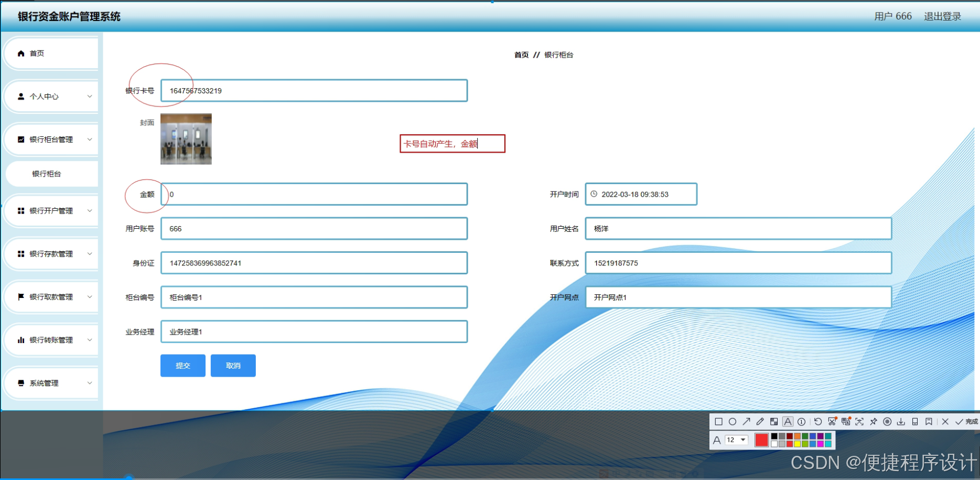Viewport: 980px width, 480px height.
Task: Click the chart icon beside 银行柜台管理
Action: [21, 139]
